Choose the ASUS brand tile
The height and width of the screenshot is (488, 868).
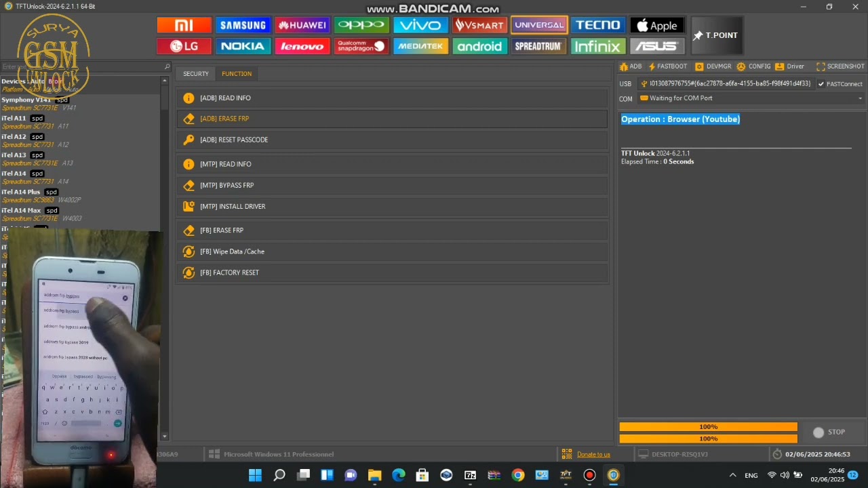[657, 46]
